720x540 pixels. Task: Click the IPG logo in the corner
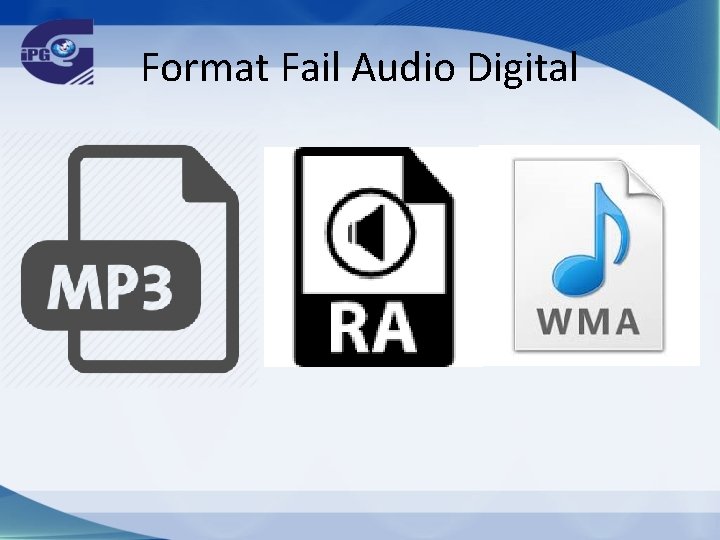pyautogui.click(x=57, y=51)
